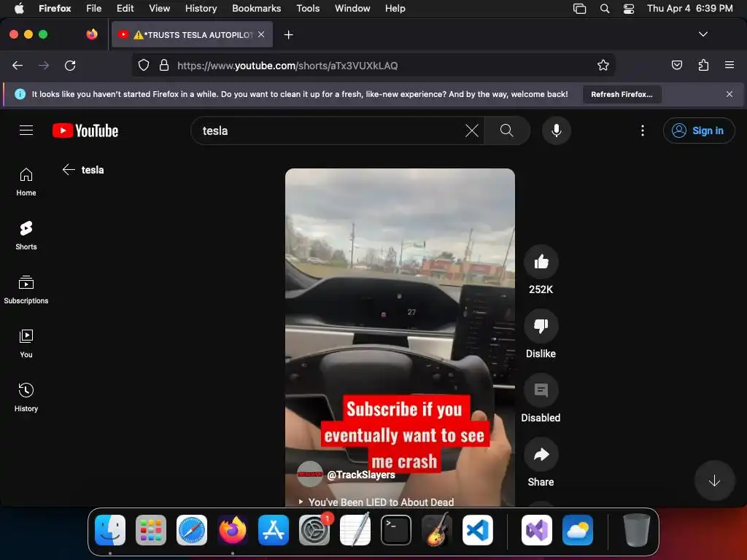Open the Window menu
This screenshot has height=560, width=747.
352,9
